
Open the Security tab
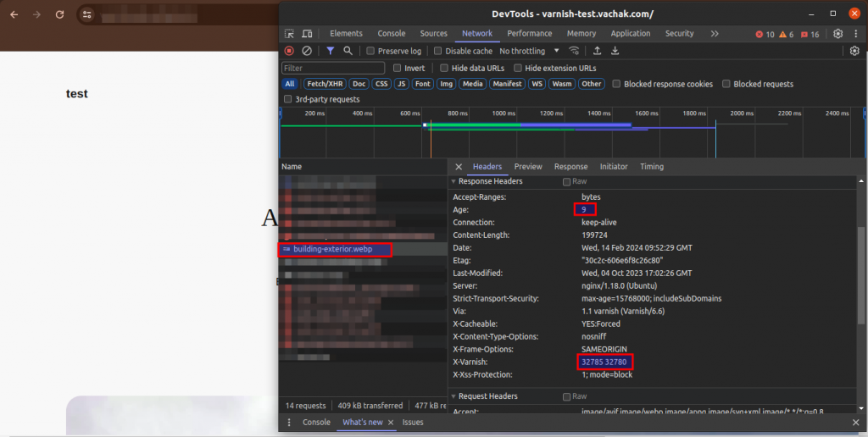pyautogui.click(x=679, y=34)
